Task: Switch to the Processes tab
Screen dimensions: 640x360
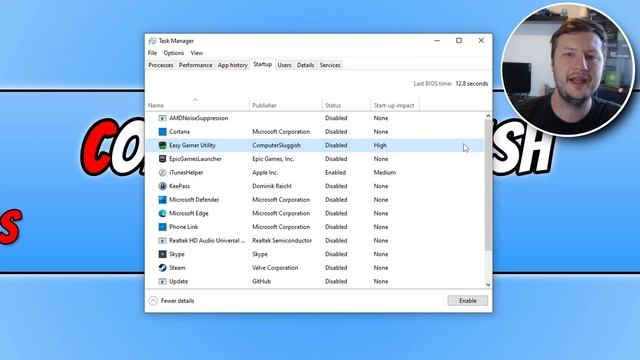Action: point(161,65)
